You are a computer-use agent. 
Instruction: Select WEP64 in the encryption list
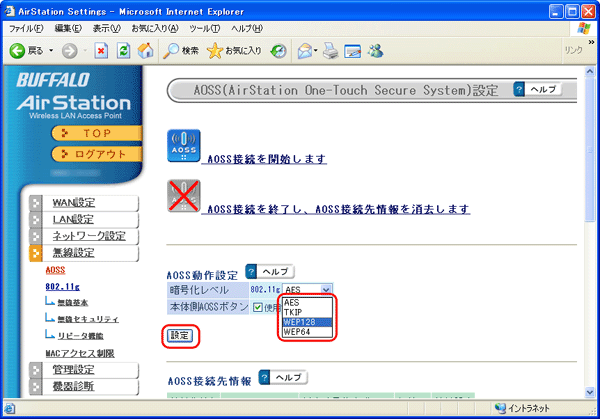[x=307, y=332]
